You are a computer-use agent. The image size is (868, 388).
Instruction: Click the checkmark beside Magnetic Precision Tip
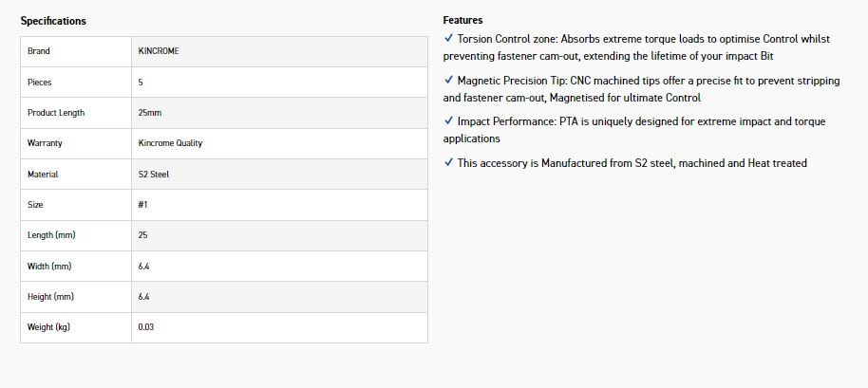[x=448, y=81]
